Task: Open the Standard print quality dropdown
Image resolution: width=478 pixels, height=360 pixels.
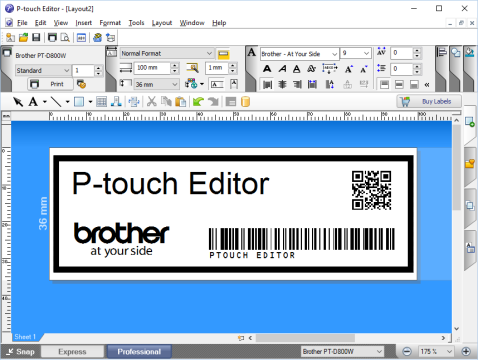Action: click(x=43, y=70)
